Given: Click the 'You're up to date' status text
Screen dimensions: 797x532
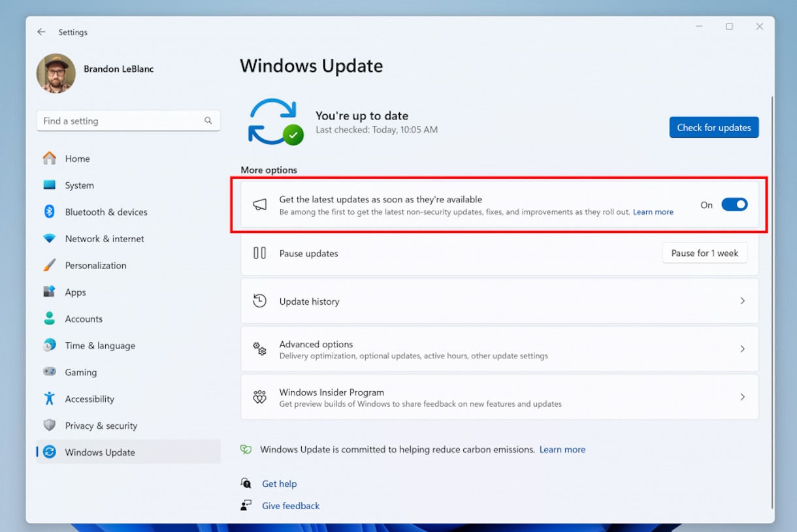Looking at the screenshot, I should coord(362,116).
